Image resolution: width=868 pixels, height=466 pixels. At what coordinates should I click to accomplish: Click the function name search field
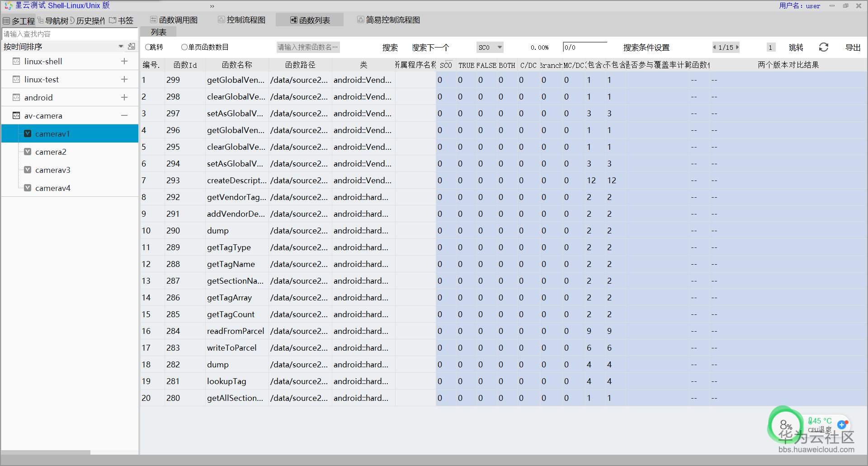point(308,47)
